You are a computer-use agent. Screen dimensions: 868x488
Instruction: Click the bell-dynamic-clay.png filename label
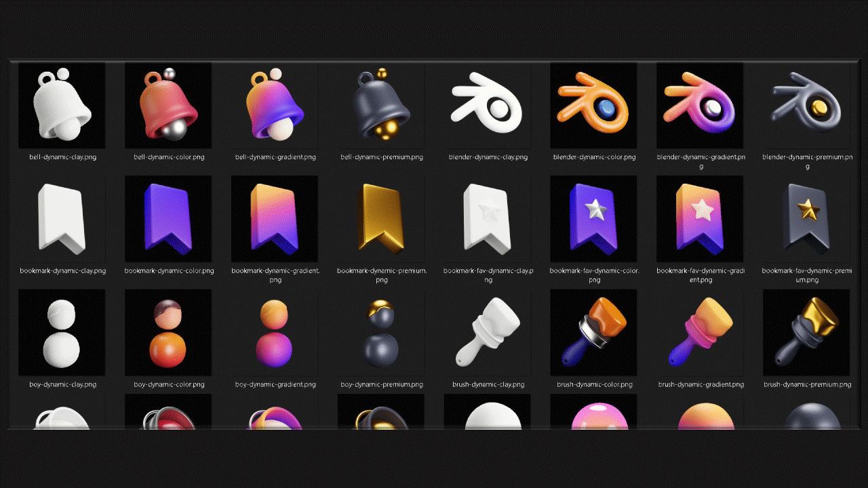point(62,157)
